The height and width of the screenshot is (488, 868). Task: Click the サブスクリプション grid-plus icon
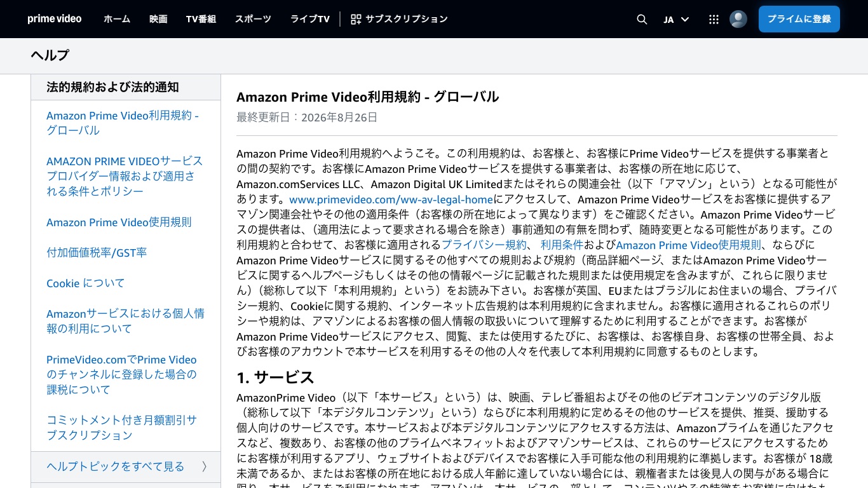pos(356,19)
